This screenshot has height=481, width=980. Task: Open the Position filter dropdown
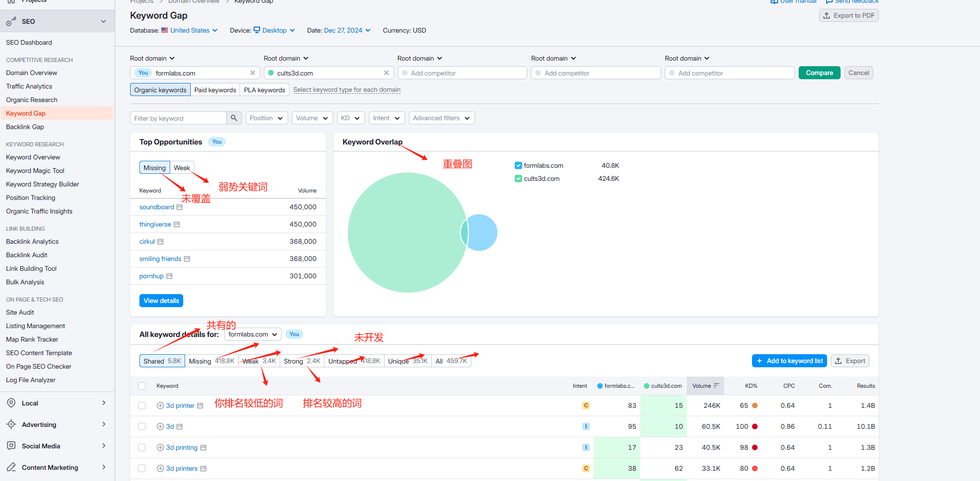pos(267,118)
